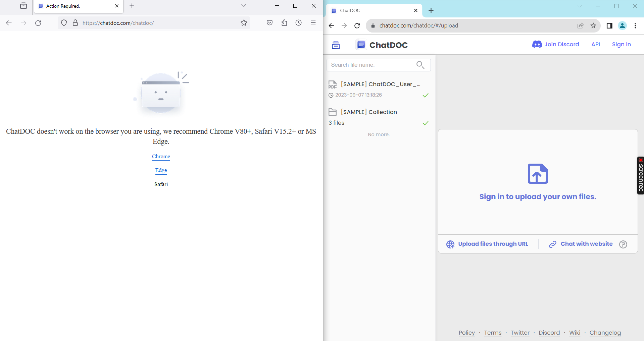
Task: Open Chrome's three-dot menu
Action: click(x=635, y=25)
